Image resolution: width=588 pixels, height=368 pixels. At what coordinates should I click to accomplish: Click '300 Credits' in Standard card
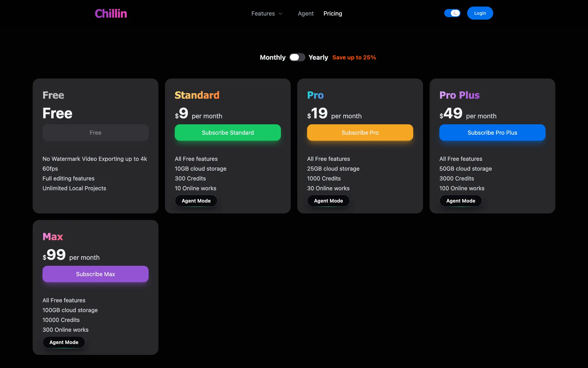pos(190,178)
